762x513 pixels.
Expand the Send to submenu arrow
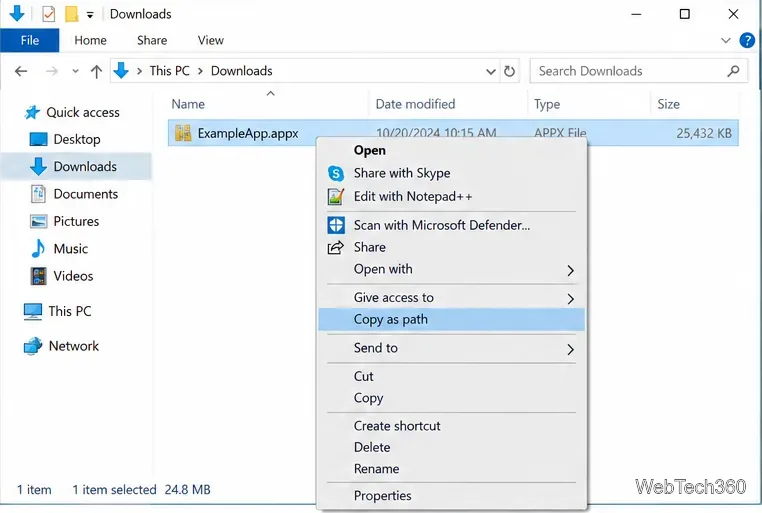coord(571,349)
